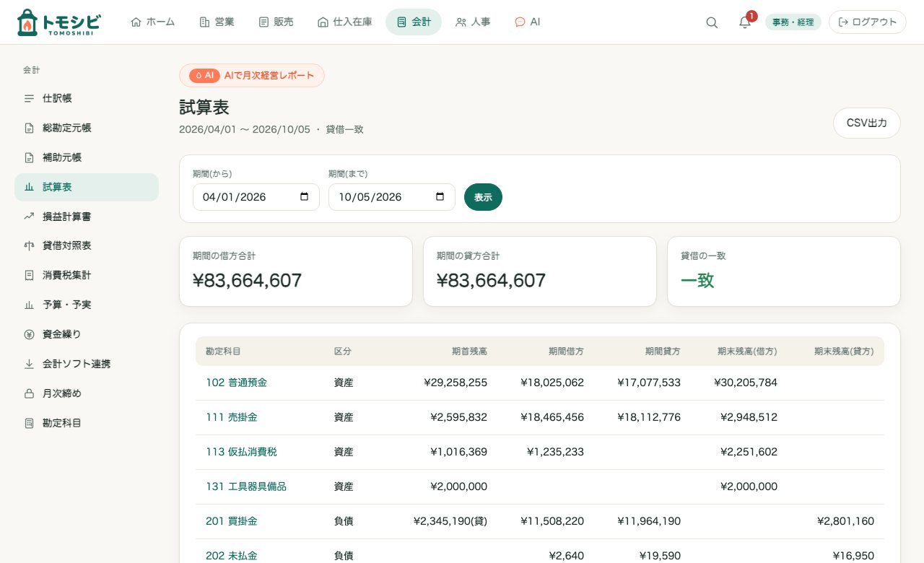Go to 消費税集計 in the sidebar
Screen dimensions: 924x563
click(87, 275)
